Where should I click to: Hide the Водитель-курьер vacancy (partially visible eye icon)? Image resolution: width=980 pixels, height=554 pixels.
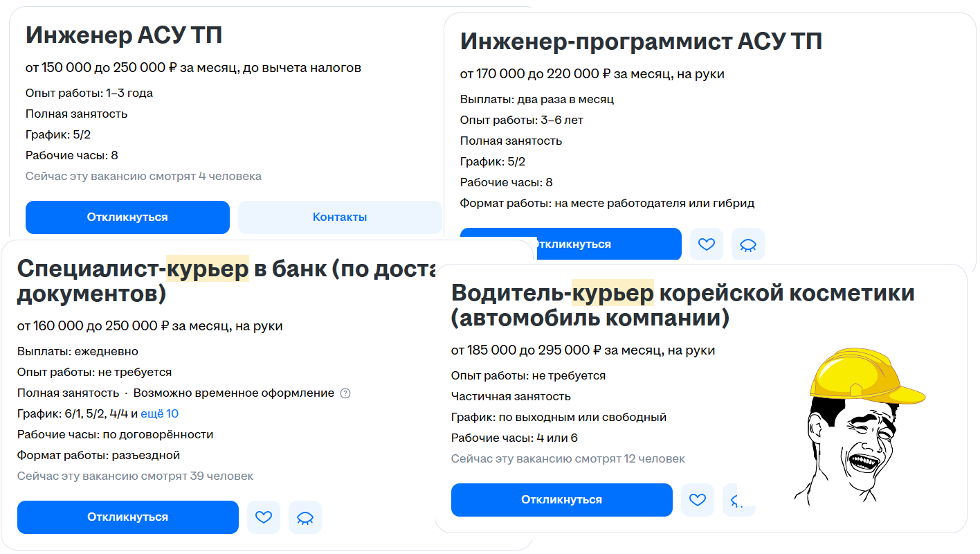pos(738,500)
